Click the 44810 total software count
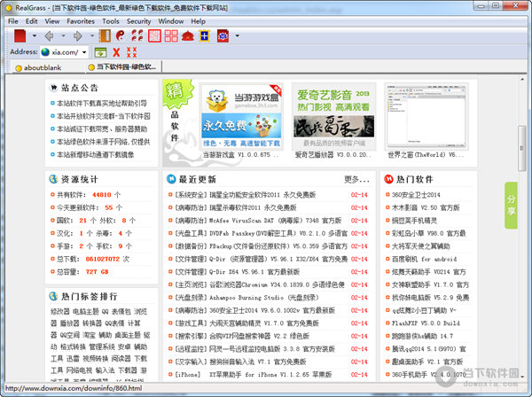 (101, 195)
